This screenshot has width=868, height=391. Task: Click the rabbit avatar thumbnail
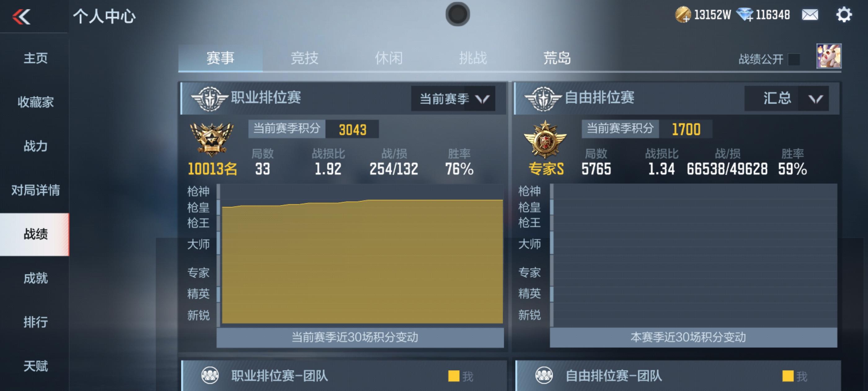pos(829,56)
